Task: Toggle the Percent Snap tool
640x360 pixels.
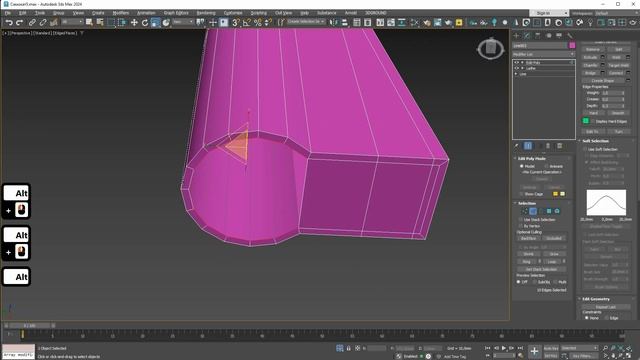Action: (x=258, y=23)
